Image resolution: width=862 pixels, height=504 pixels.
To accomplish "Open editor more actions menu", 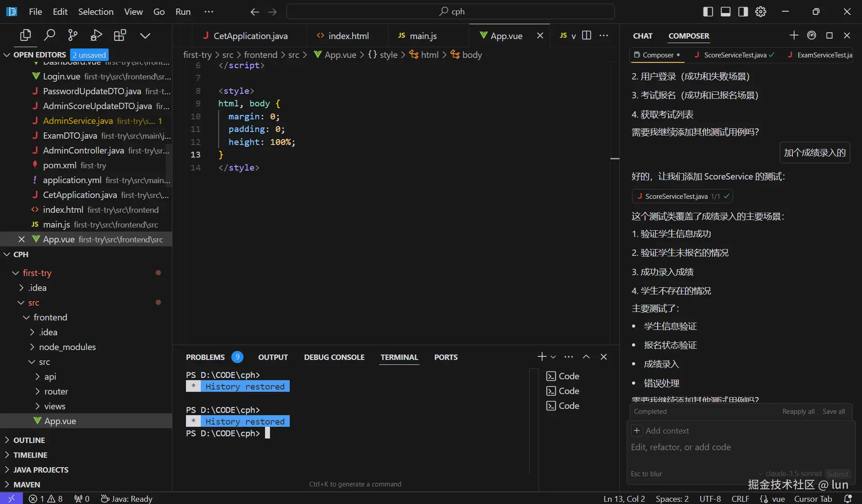I will click(x=604, y=35).
